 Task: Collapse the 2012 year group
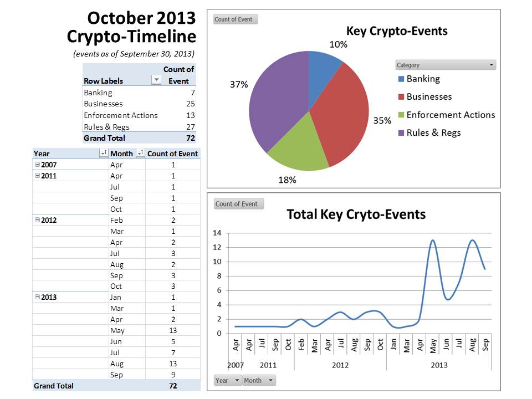37,220
